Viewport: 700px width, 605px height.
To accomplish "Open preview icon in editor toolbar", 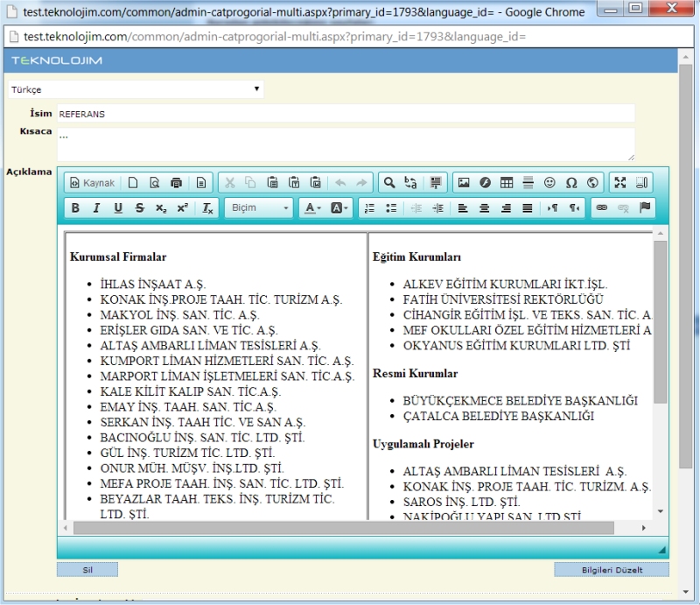I will (155, 183).
